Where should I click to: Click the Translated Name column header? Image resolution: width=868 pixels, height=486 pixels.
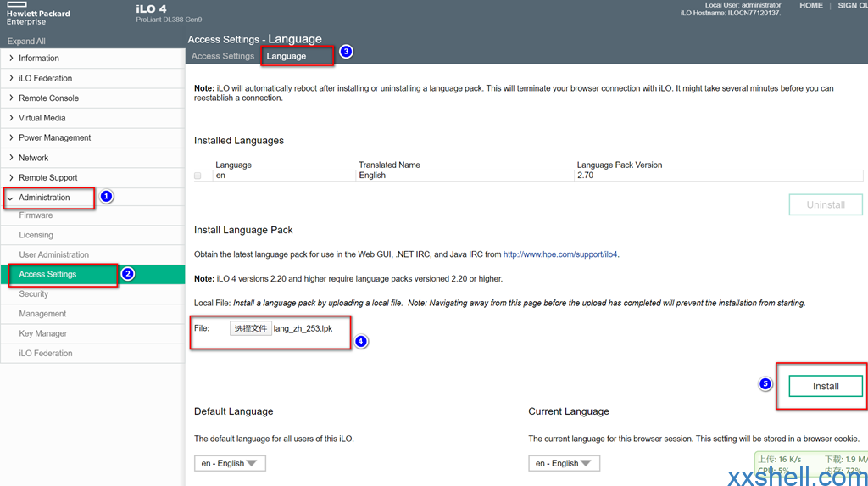[389, 165]
